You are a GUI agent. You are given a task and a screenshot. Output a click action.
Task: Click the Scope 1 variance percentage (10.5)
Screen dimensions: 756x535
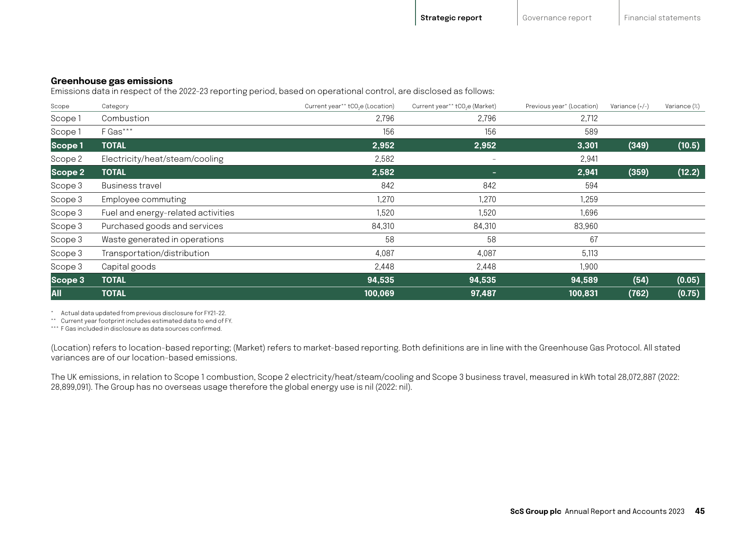click(688, 146)
